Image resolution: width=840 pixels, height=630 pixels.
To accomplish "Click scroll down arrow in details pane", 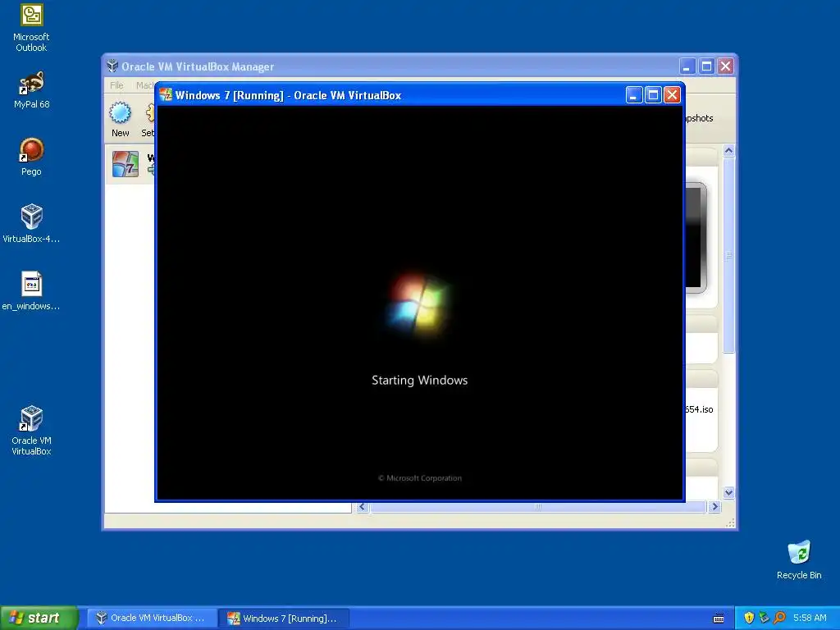I will pos(728,492).
